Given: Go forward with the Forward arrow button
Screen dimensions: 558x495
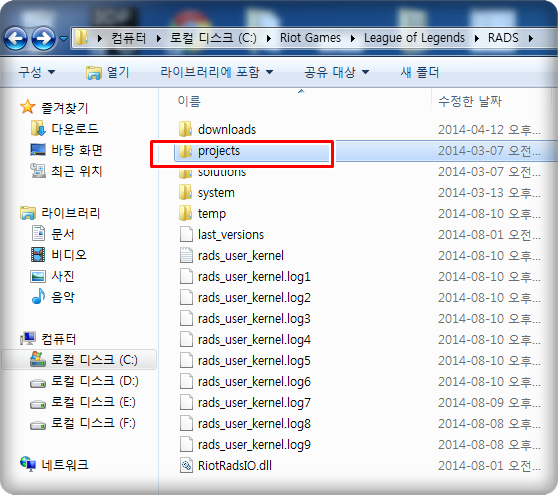Looking at the screenshot, I should [43, 38].
